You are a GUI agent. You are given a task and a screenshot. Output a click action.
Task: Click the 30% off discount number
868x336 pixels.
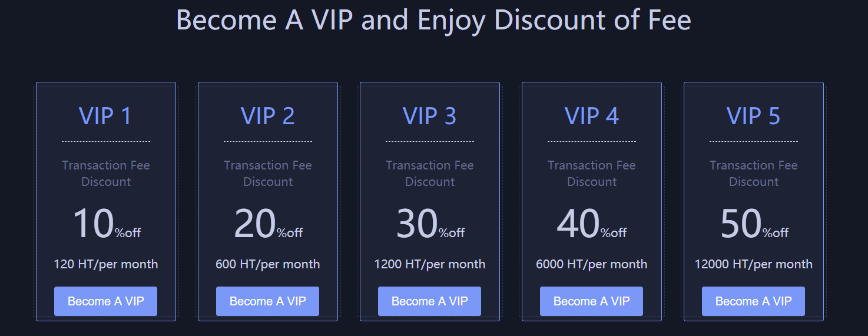[x=430, y=225]
